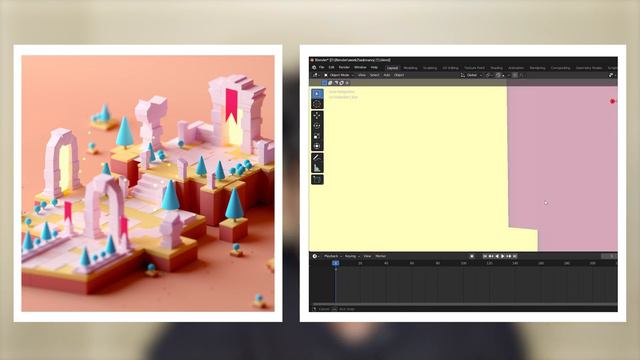Switch to the Modeling workspace tab
Screen dimensions: 640x360
pyautogui.click(x=410, y=68)
